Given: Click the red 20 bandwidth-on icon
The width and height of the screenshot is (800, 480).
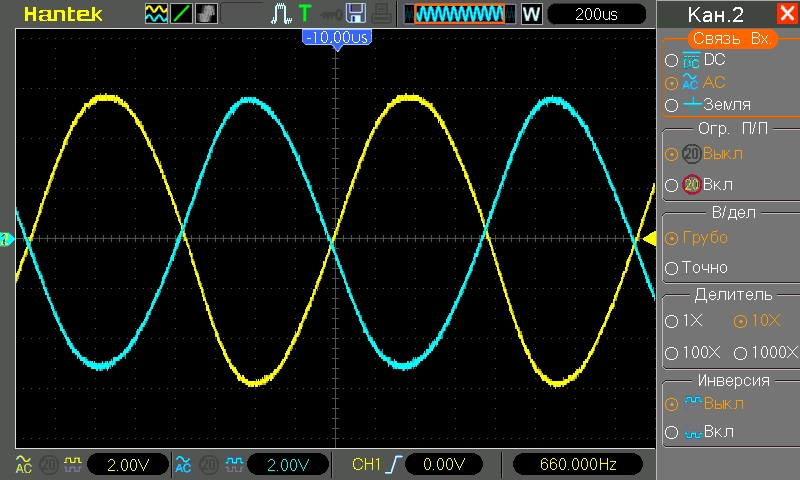Looking at the screenshot, I should click(x=692, y=185).
